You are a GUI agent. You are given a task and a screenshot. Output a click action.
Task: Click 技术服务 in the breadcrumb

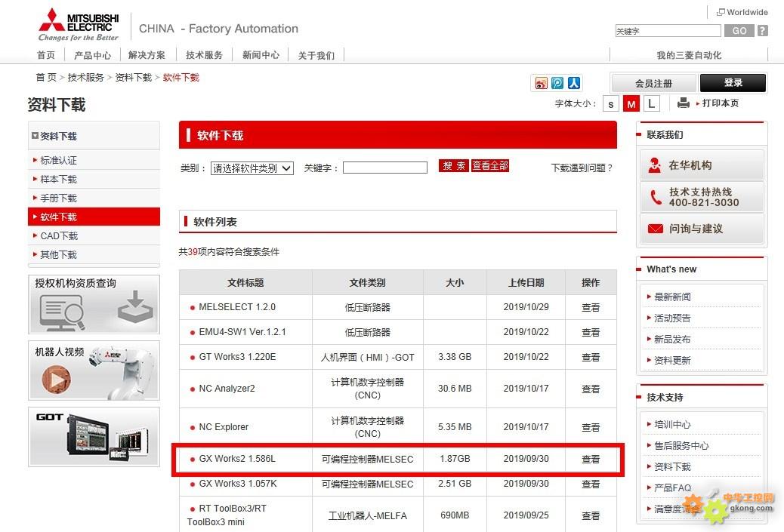[85, 78]
